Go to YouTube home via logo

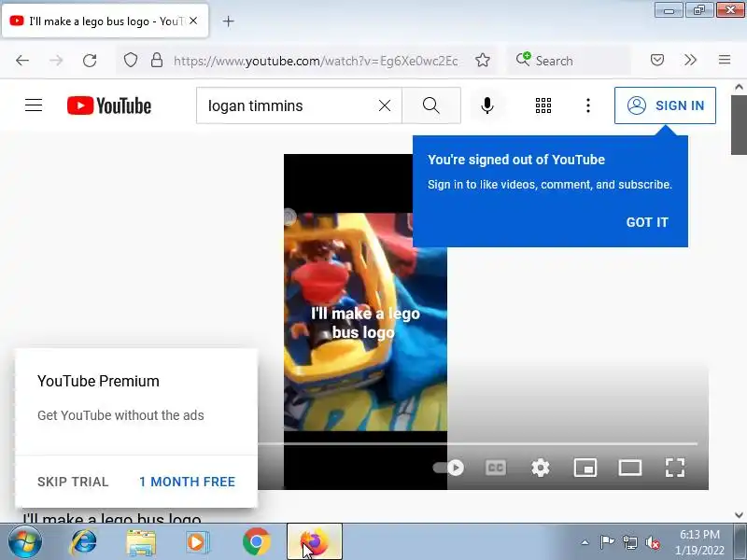(109, 105)
